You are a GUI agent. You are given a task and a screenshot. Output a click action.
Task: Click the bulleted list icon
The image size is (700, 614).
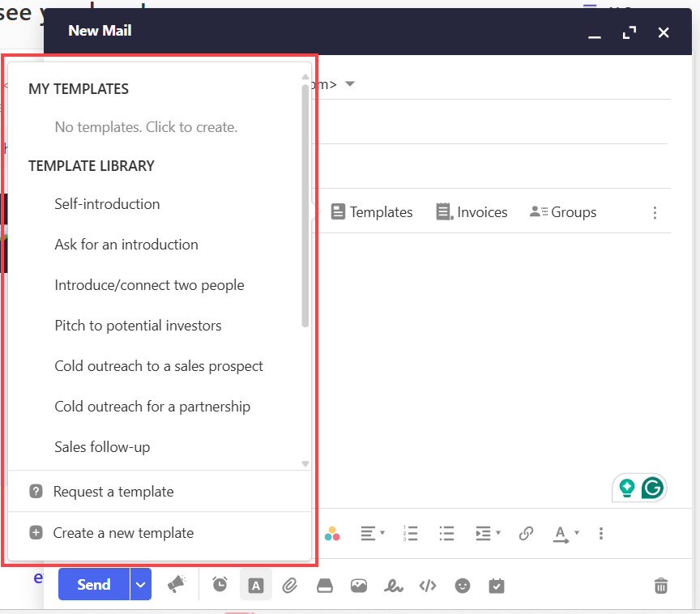tap(446, 533)
